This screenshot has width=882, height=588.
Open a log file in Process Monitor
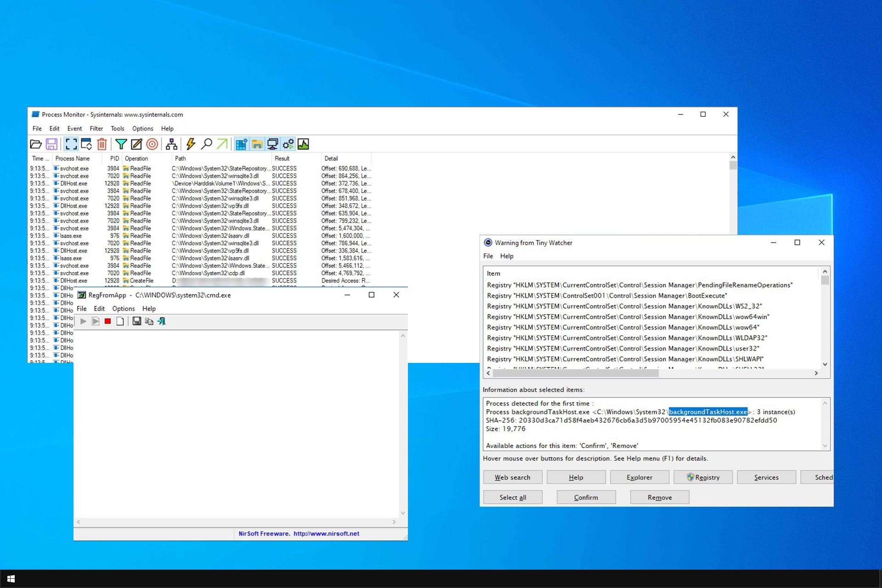click(x=36, y=144)
